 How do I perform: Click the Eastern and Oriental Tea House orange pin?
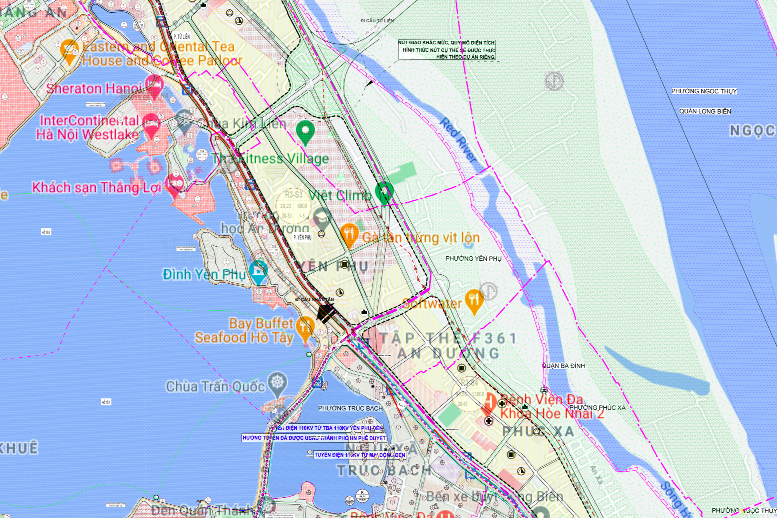70,52
